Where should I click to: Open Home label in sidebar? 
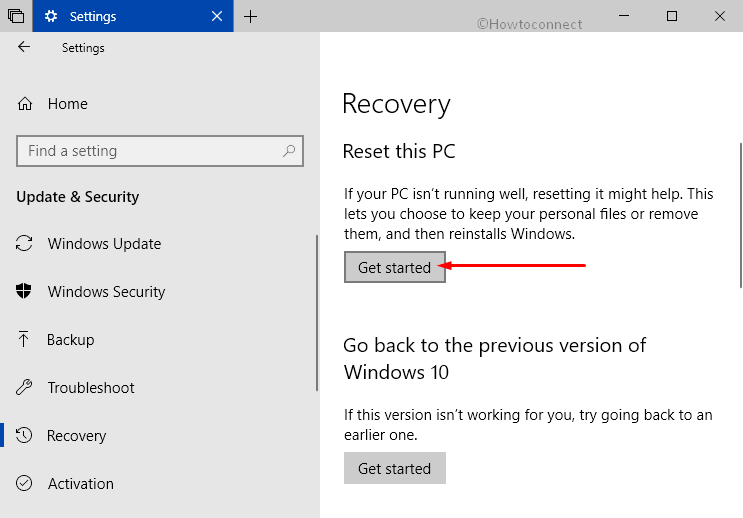(68, 104)
